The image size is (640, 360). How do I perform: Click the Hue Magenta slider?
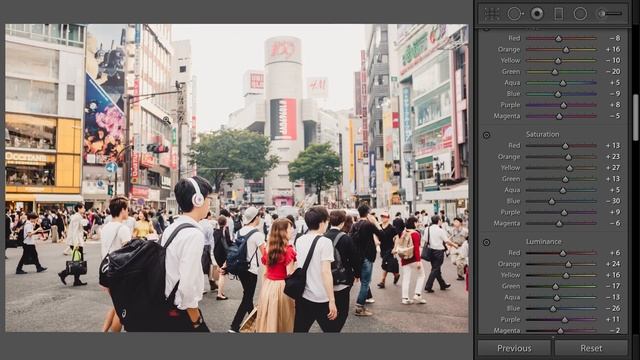[561, 116]
